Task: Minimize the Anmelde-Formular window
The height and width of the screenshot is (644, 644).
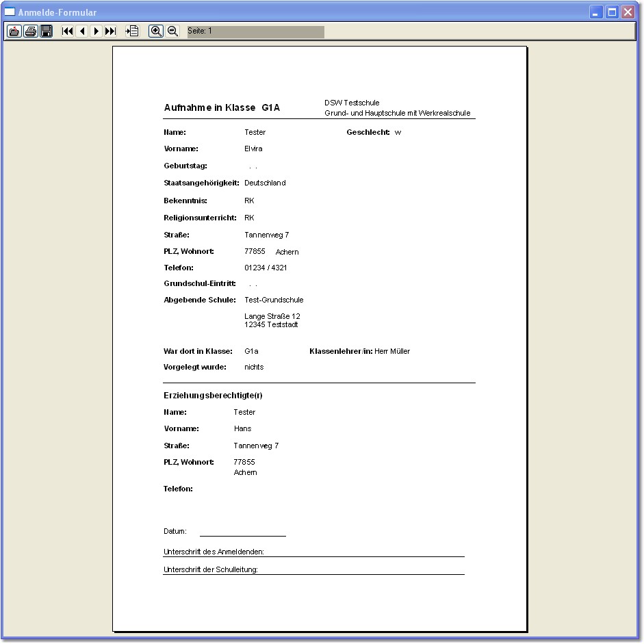Action: [596, 12]
